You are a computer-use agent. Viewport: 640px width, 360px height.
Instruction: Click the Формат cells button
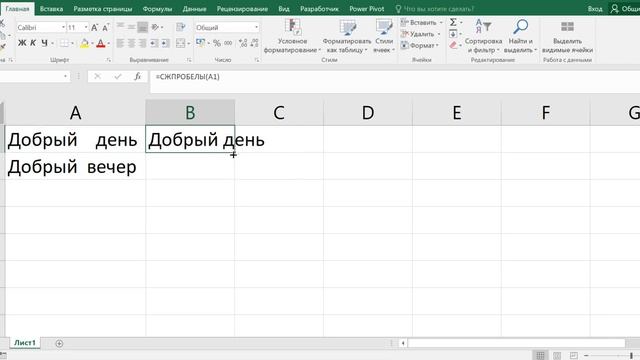420,45
